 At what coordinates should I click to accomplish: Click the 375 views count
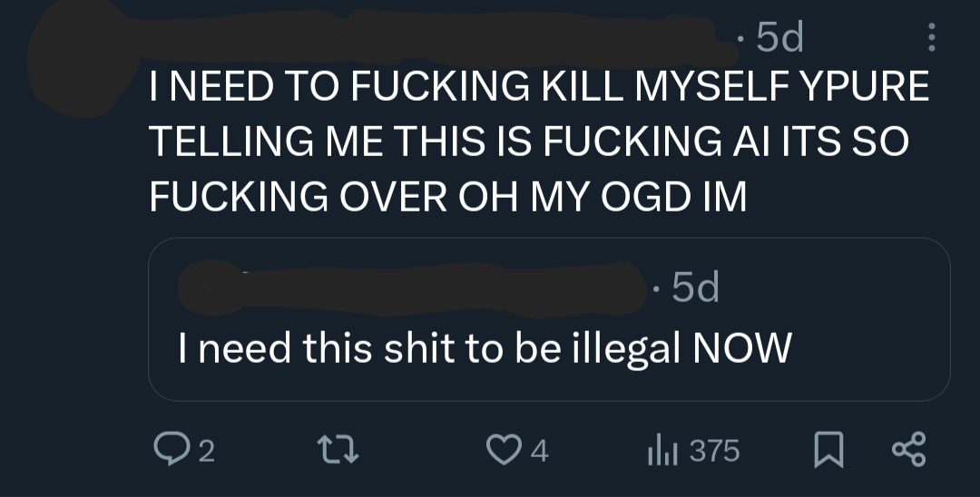[x=715, y=451]
